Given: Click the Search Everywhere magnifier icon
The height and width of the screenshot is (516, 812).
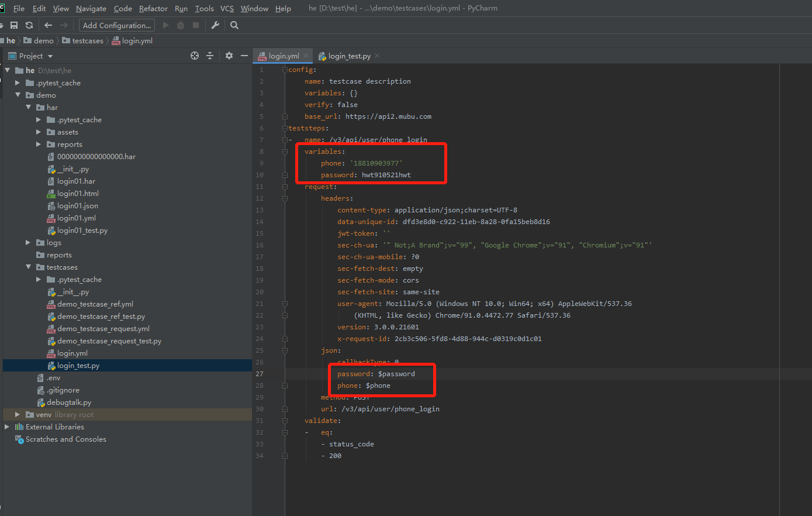Looking at the screenshot, I should pyautogui.click(x=234, y=25).
